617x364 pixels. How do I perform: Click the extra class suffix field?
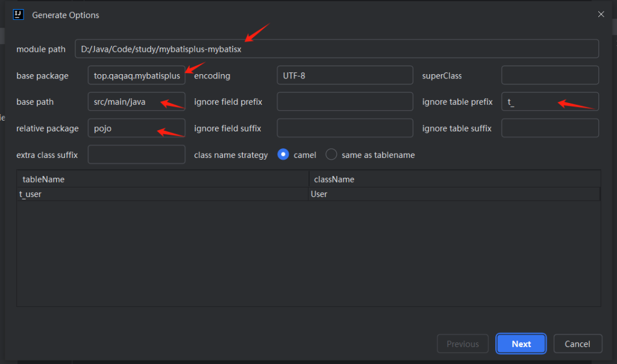click(x=136, y=155)
